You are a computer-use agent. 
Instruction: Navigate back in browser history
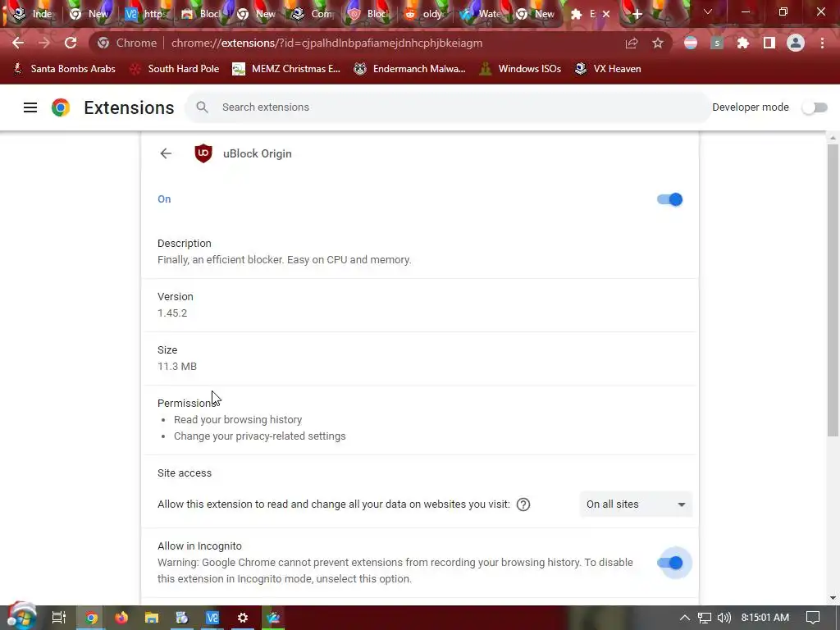18,43
